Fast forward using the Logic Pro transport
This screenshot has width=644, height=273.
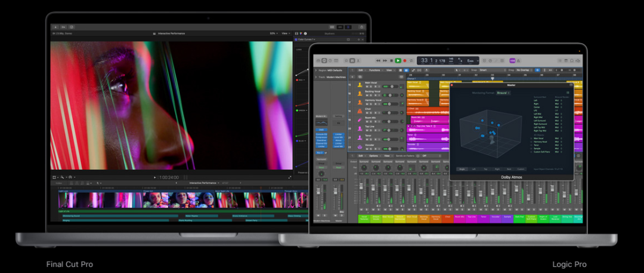coord(385,60)
